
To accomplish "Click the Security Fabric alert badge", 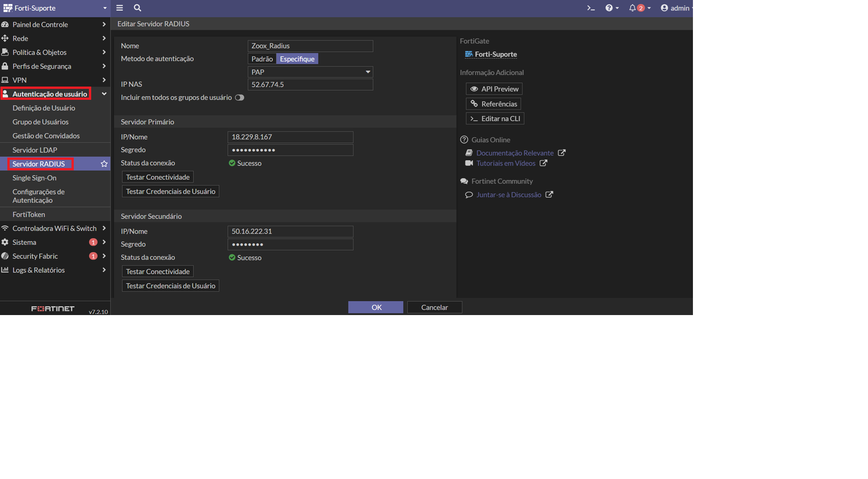I will (93, 256).
